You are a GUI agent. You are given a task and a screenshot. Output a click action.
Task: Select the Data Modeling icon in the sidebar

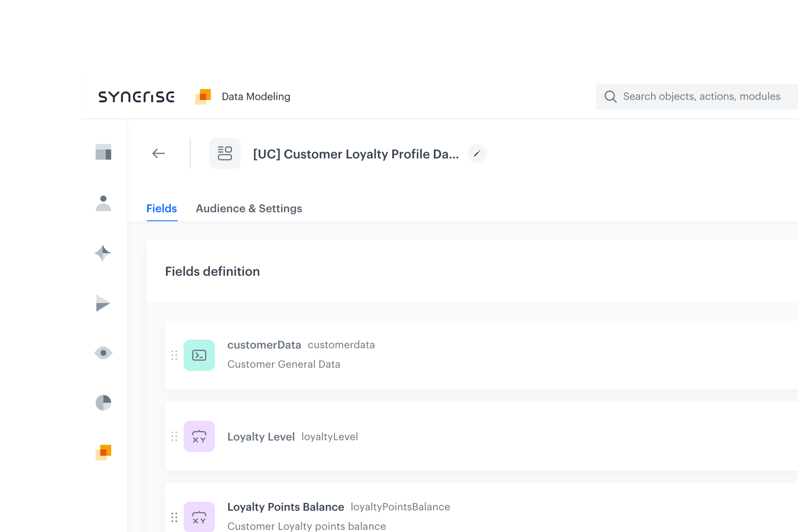pyautogui.click(x=103, y=453)
